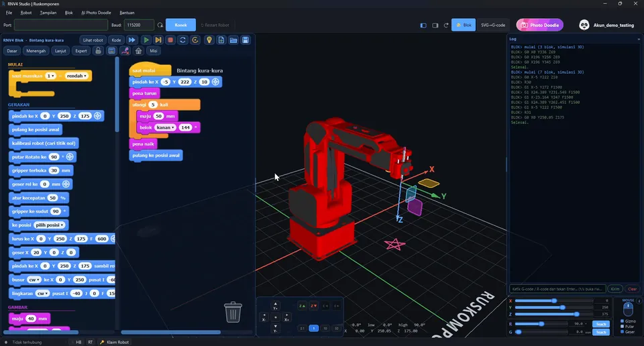
Task: Open 'kanan' dropdown in belok block
Action: pos(165,127)
